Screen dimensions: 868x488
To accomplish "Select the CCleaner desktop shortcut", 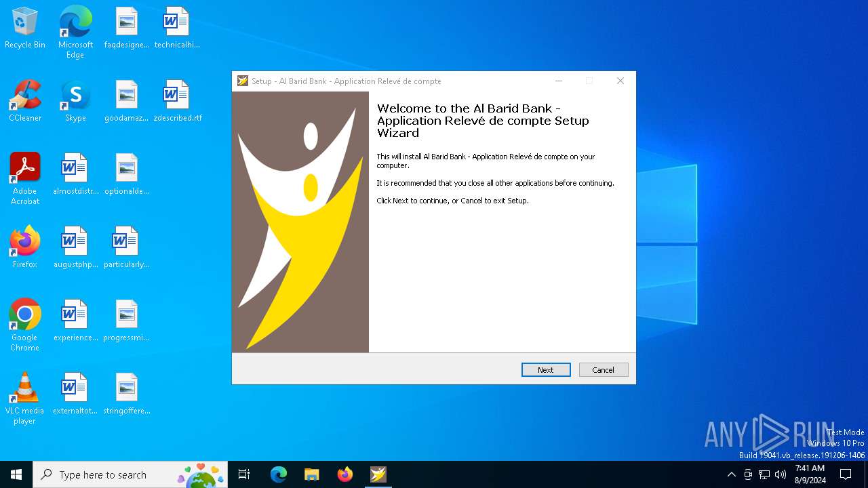I will pos(25,101).
